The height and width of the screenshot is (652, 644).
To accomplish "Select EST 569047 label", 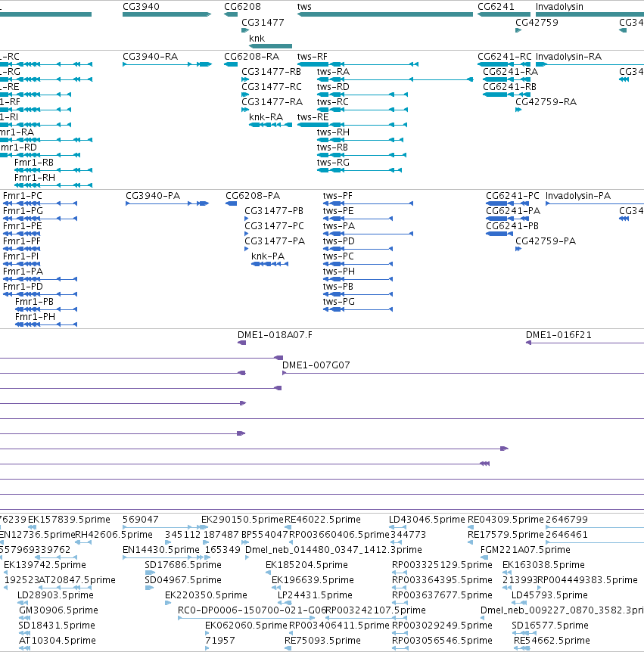I will tap(141, 520).
